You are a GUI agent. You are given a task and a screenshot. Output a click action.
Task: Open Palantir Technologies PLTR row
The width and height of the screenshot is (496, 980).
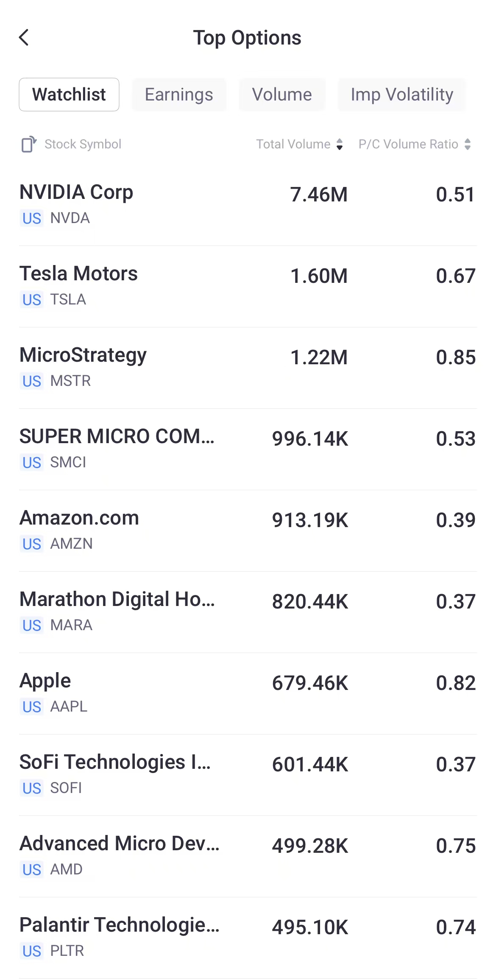point(248,937)
